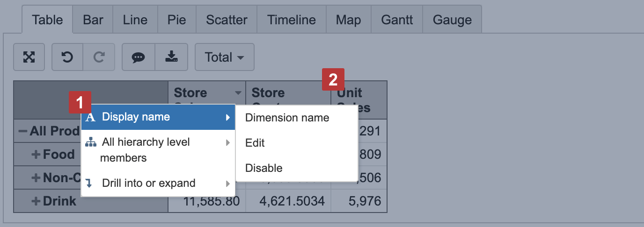Open the comment speech bubble icon
This screenshot has width=644, height=227.
click(138, 57)
